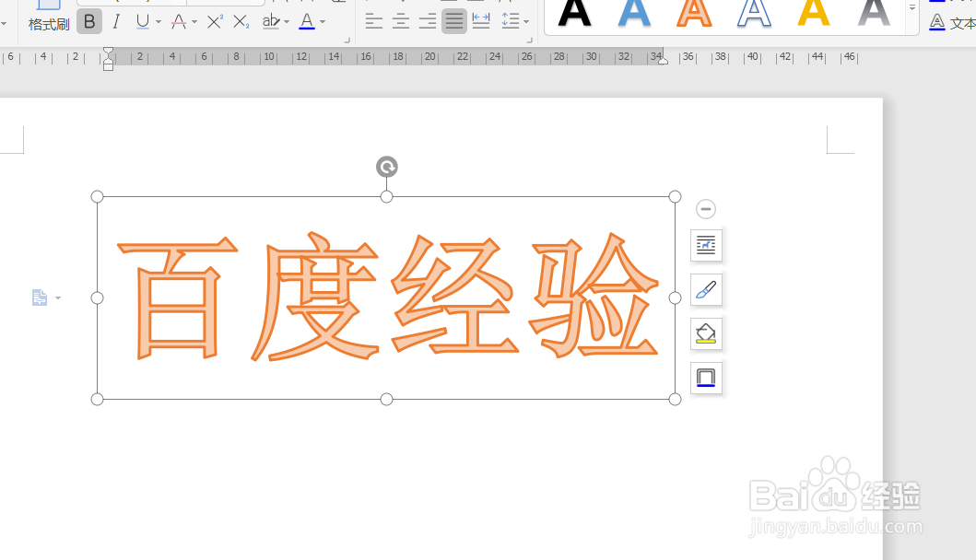
Task: Open shape style brush tool
Action: (707, 289)
